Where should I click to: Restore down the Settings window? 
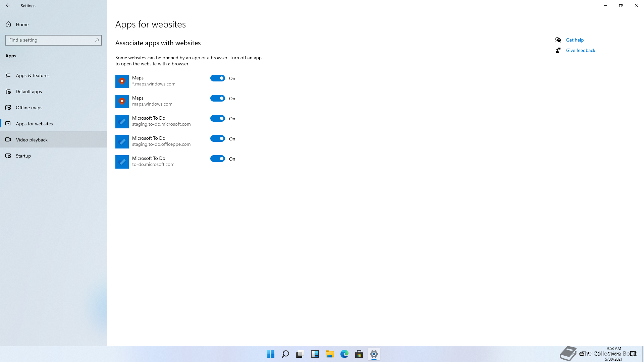621,5
